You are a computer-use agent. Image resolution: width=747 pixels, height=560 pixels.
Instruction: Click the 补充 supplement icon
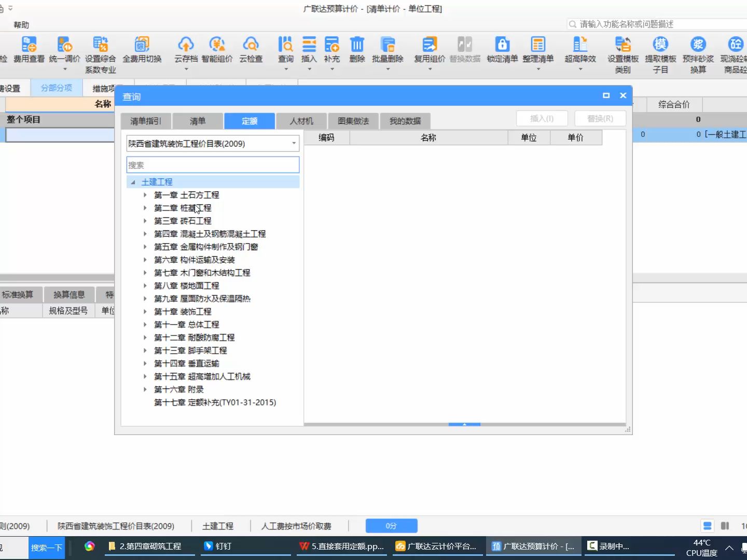332,50
